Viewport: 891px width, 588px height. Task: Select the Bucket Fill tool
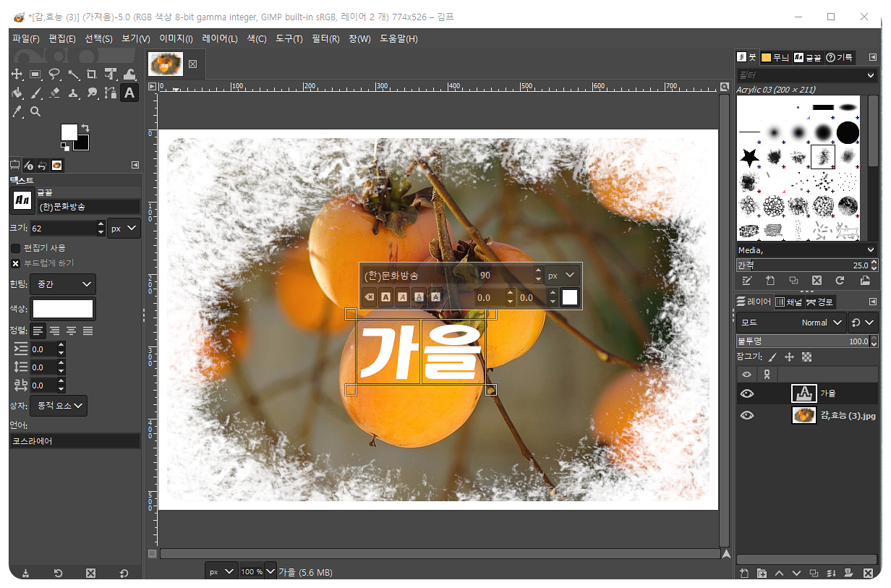[17, 93]
